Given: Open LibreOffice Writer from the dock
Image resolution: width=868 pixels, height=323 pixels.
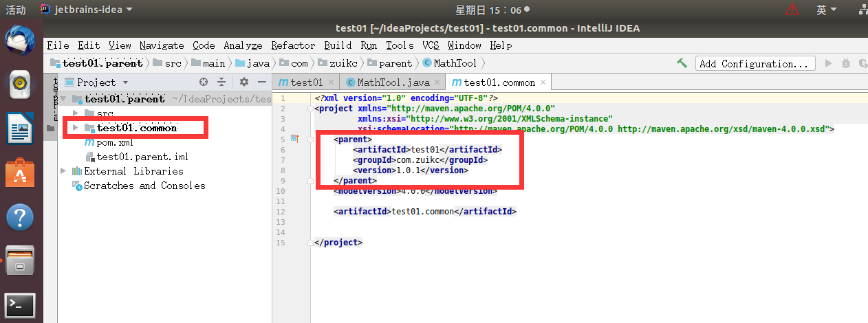Looking at the screenshot, I should pos(20,129).
